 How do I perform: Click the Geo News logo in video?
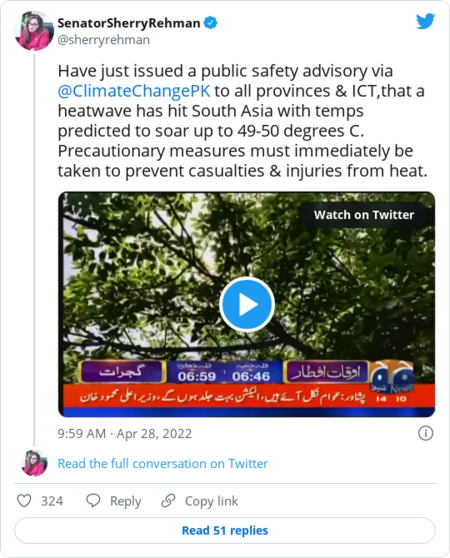point(392,377)
